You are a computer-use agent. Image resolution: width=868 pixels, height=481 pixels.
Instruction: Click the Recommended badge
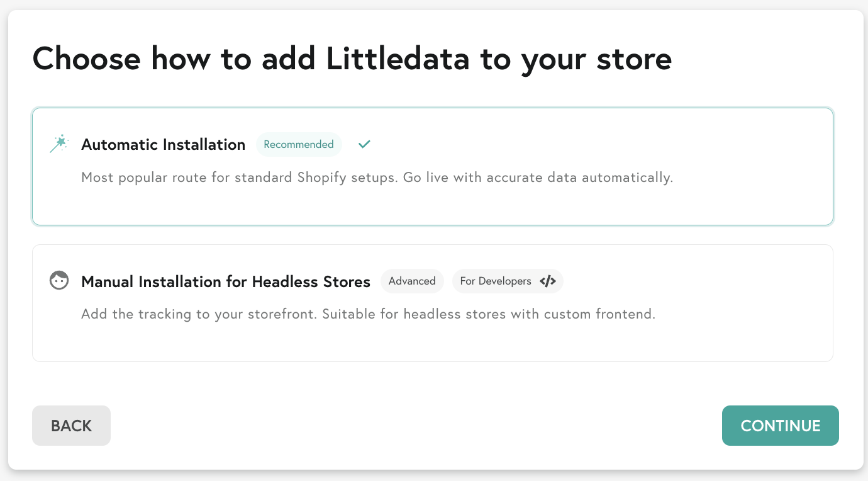coord(299,144)
